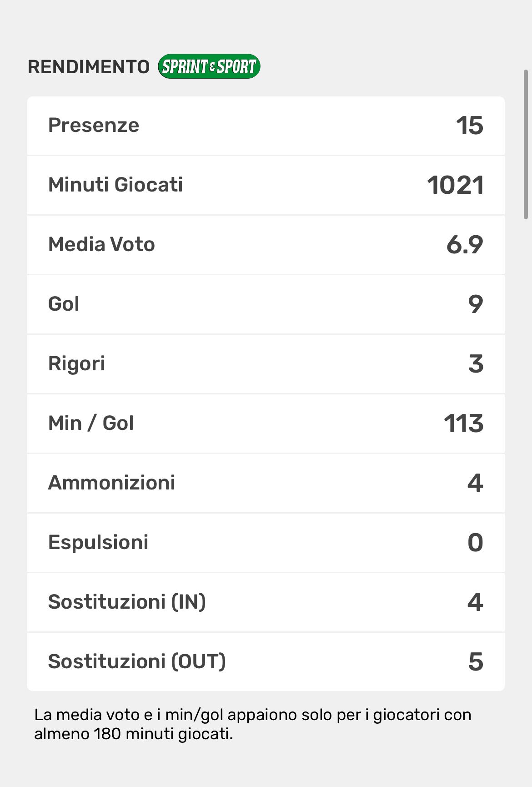Click the Espulsioni label
Screen dimensions: 532x787
(98, 542)
